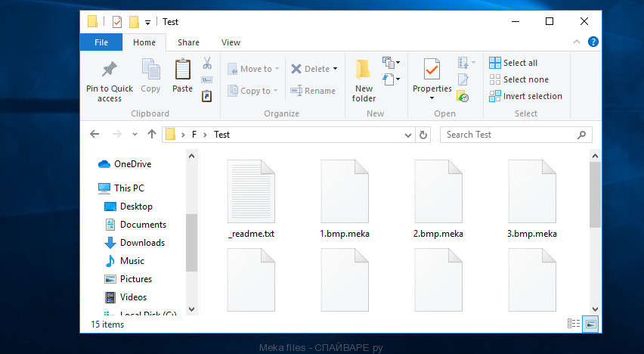The image size is (644, 354).
Task: Switch to the Share ribbon tab
Action: click(188, 42)
